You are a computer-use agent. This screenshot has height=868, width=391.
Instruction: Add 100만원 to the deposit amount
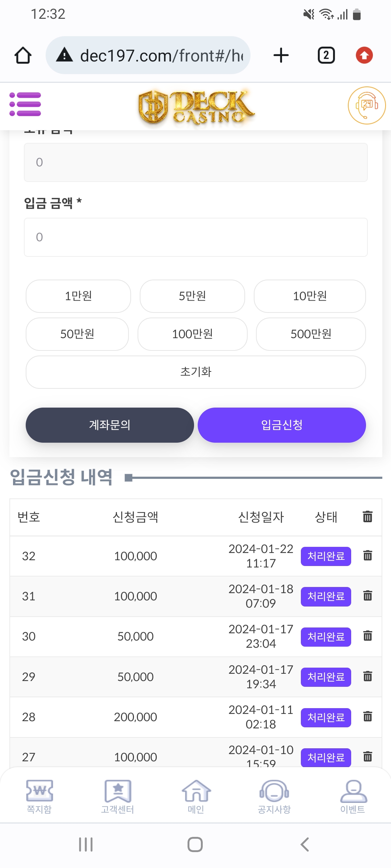192,334
